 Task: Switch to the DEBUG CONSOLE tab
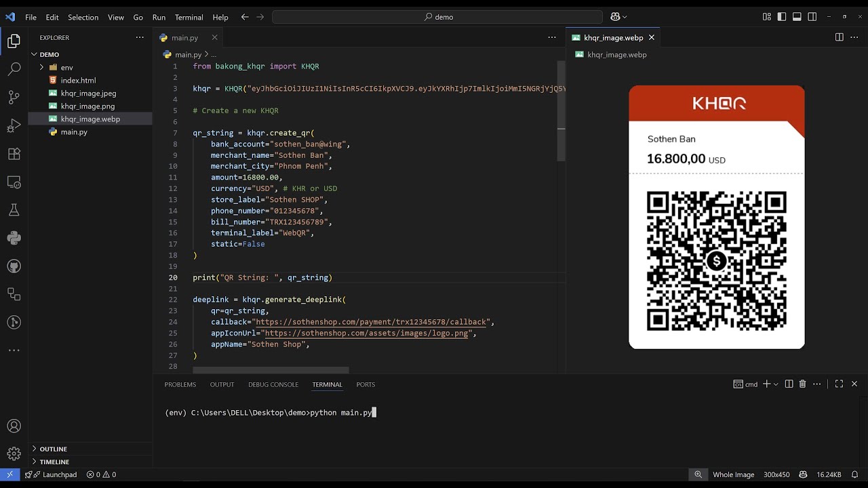[273, 384]
